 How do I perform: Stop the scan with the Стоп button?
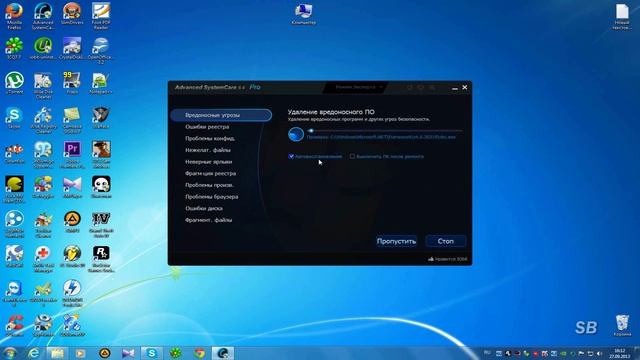[446, 241]
